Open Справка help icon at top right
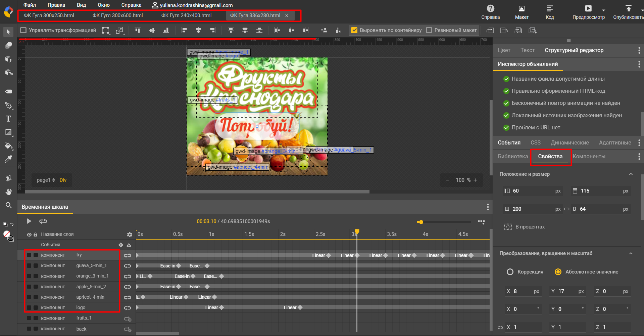 click(x=490, y=12)
